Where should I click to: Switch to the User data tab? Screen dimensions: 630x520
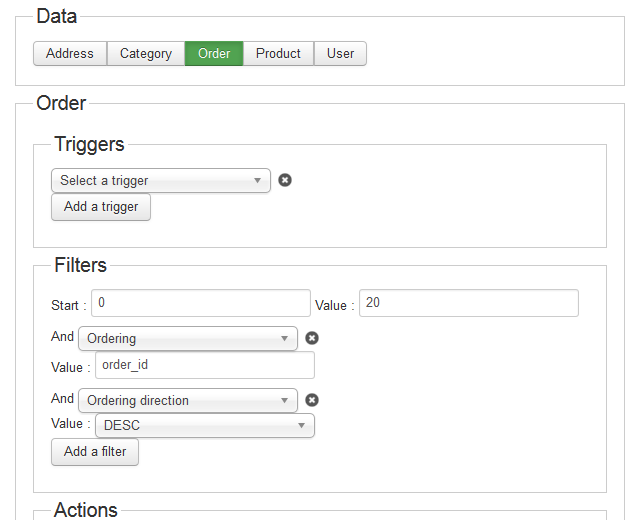340,53
